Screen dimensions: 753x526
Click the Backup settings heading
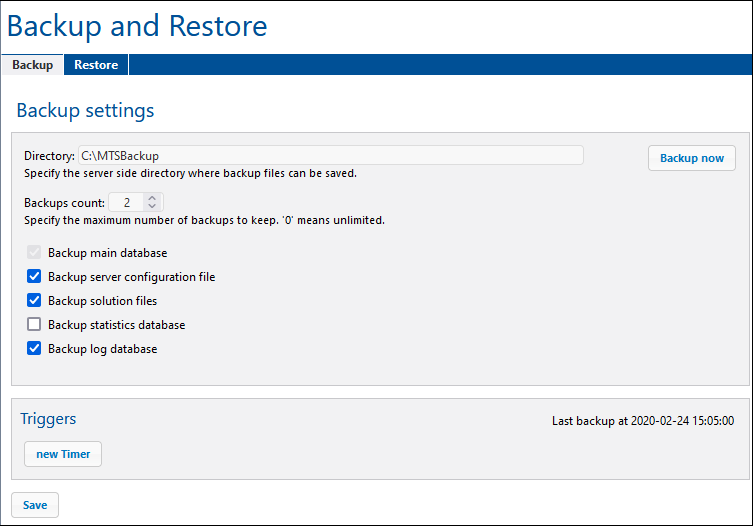[x=85, y=110]
